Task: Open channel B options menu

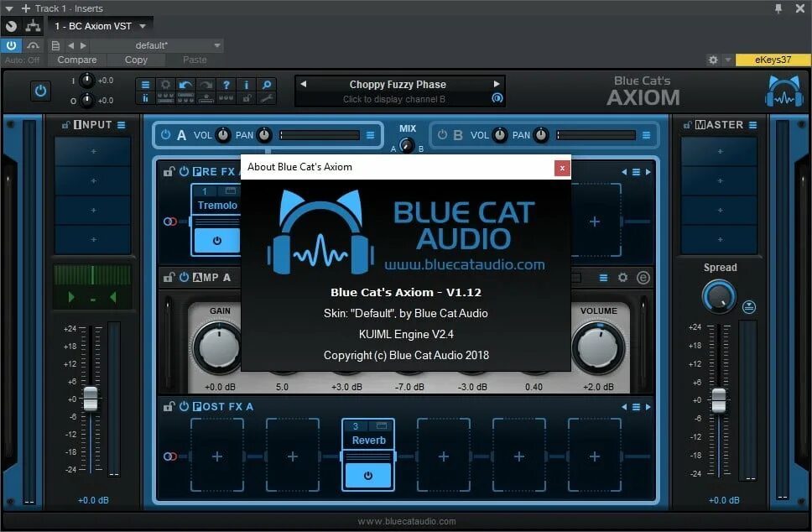Action: [646, 135]
